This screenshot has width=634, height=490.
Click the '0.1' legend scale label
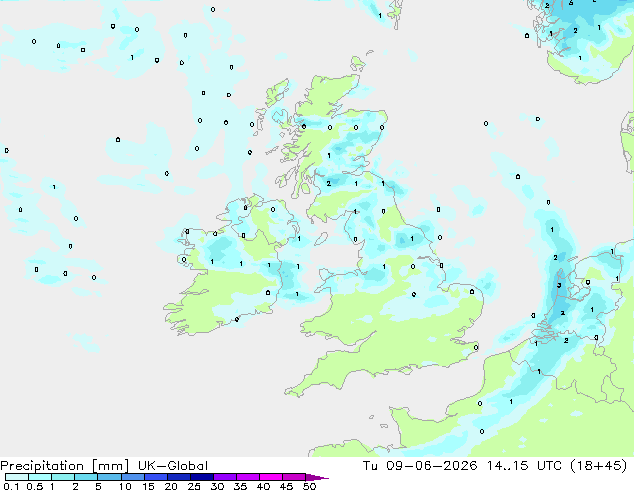pyautogui.click(x=11, y=486)
